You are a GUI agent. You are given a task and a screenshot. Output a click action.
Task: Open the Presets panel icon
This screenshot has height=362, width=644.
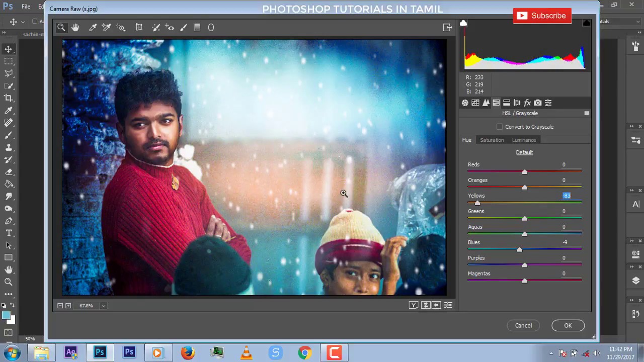(548, 103)
